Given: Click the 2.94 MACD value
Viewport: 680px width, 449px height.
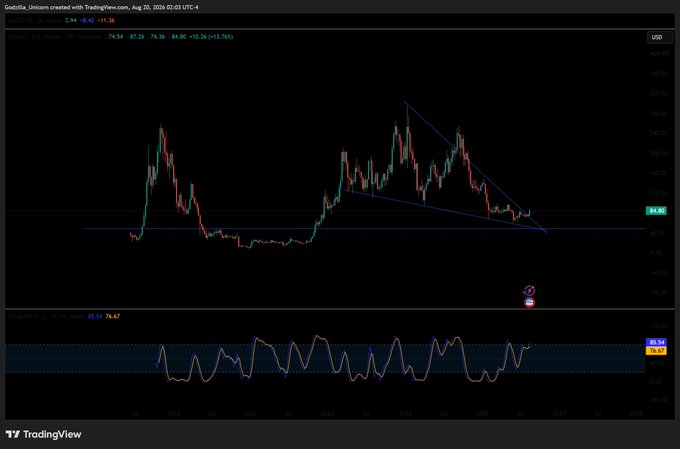Looking at the screenshot, I should (70, 20).
